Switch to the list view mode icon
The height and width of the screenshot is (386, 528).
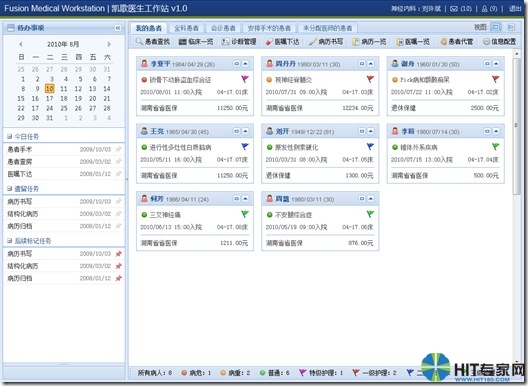click(510, 27)
